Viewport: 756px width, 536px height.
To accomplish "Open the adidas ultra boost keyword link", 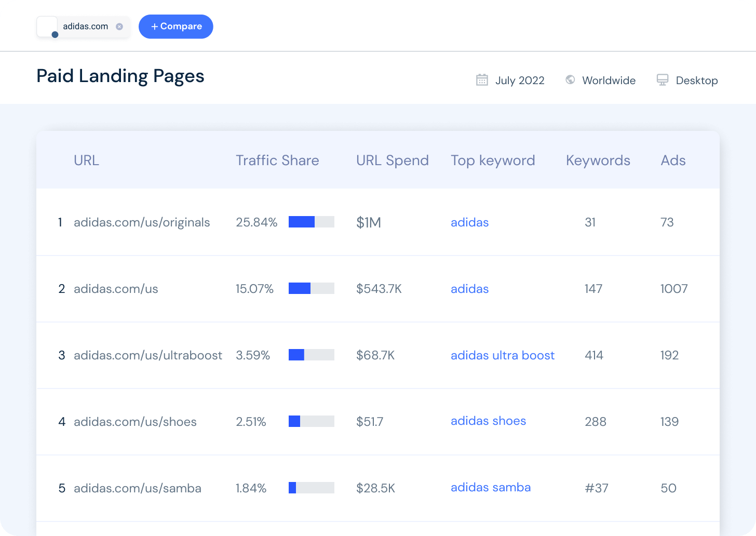I will (502, 355).
